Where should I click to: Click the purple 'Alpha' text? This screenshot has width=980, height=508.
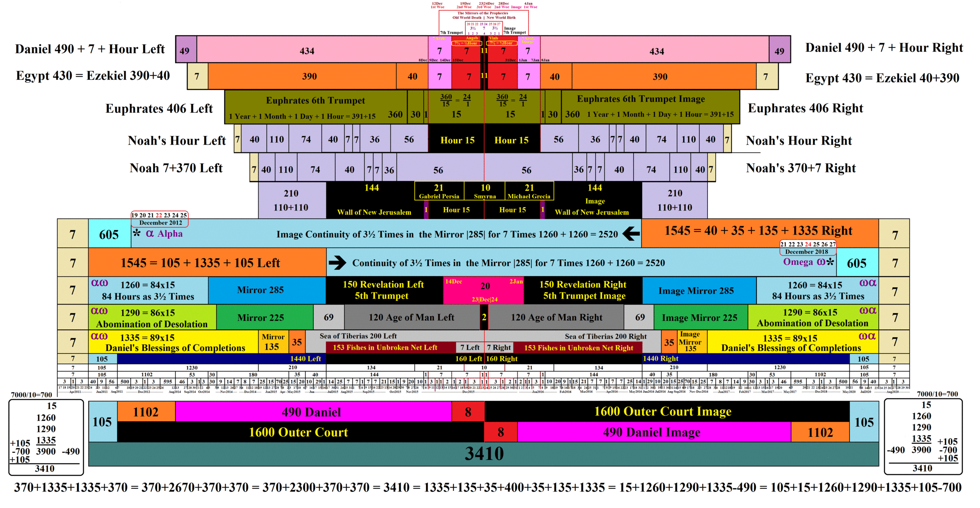(170, 234)
